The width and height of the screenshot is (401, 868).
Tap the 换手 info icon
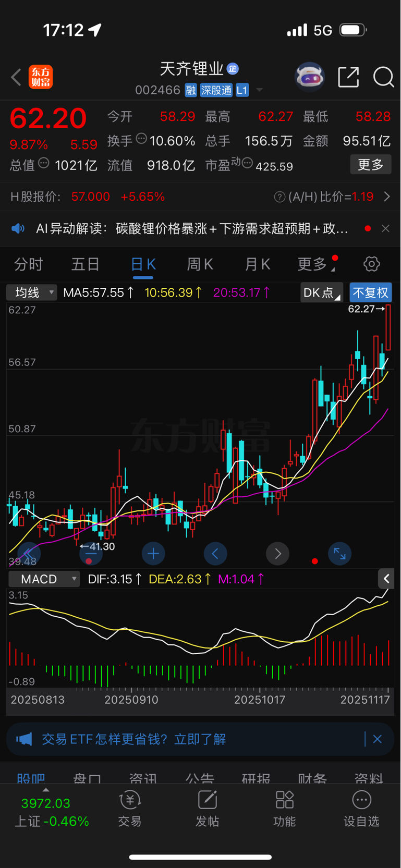(x=141, y=139)
